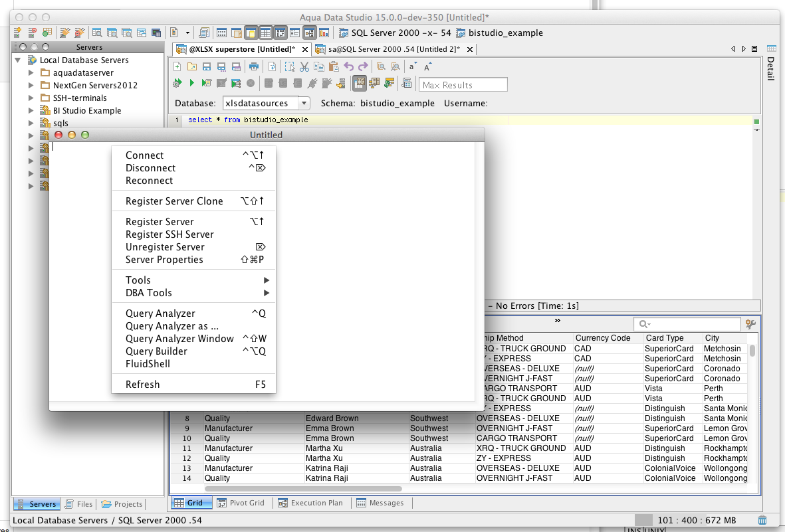Toggle the grid results view toolbar button
The width and height of the screenshot is (785, 532).
[x=360, y=84]
